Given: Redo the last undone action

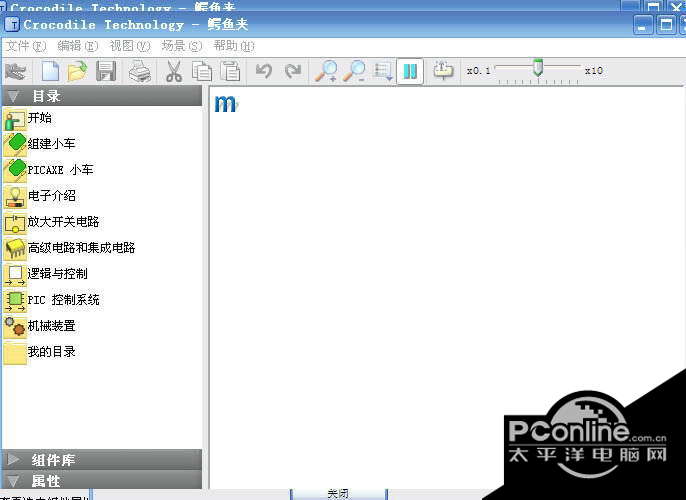Looking at the screenshot, I should click(293, 70).
